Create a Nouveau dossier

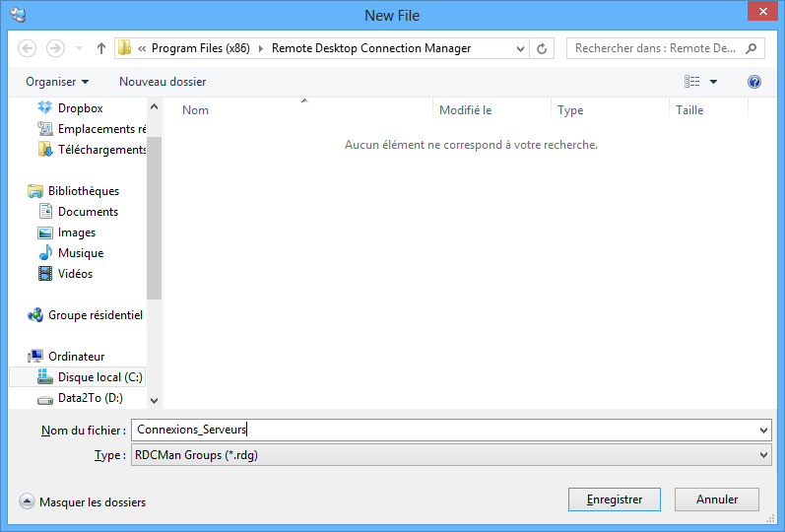tap(163, 82)
